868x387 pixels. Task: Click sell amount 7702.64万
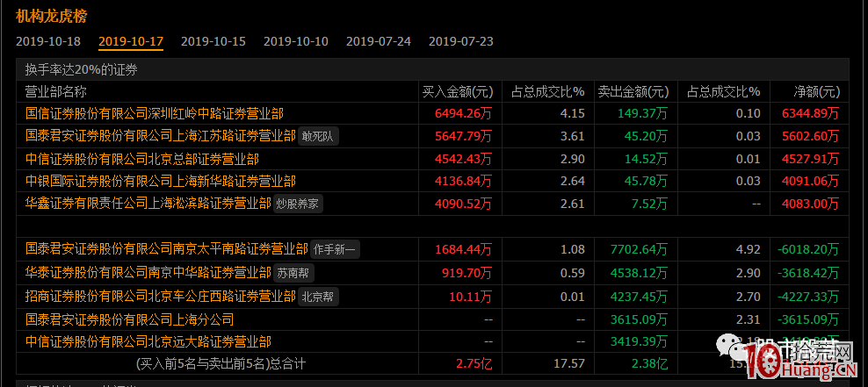(639, 249)
